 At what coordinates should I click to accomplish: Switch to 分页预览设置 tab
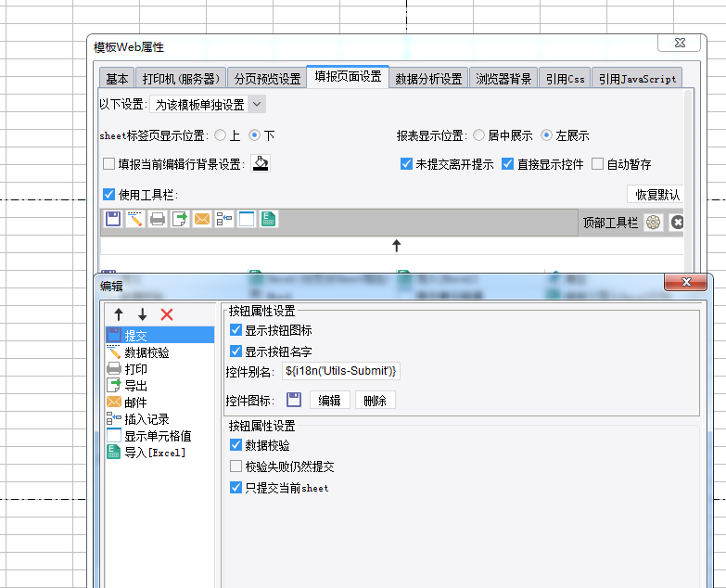(267, 78)
